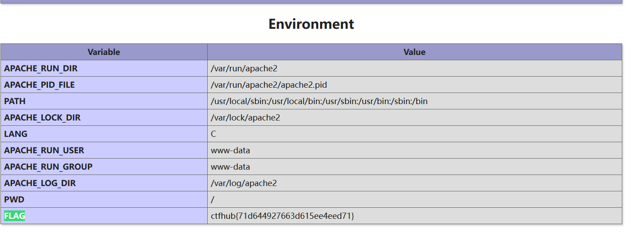Click the LANG value C
644x233 pixels.
213,134
